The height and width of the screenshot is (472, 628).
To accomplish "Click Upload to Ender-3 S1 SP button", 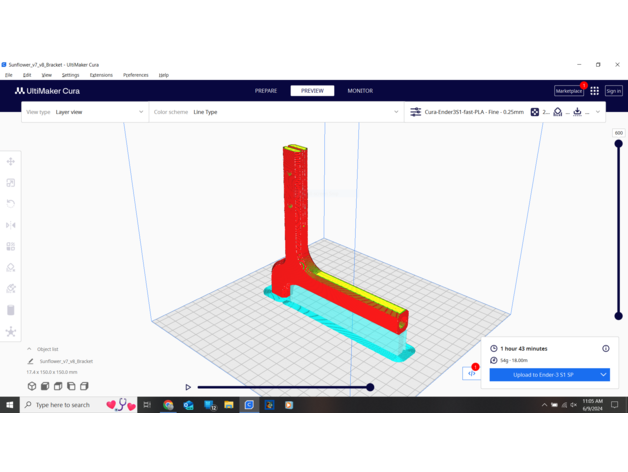I will tap(543, 375).
